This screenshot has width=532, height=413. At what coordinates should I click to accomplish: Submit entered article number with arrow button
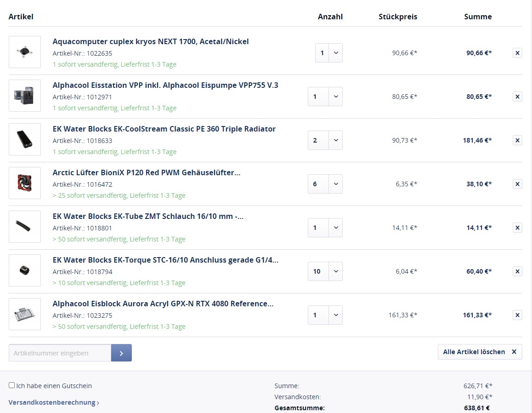coord(121,353)
